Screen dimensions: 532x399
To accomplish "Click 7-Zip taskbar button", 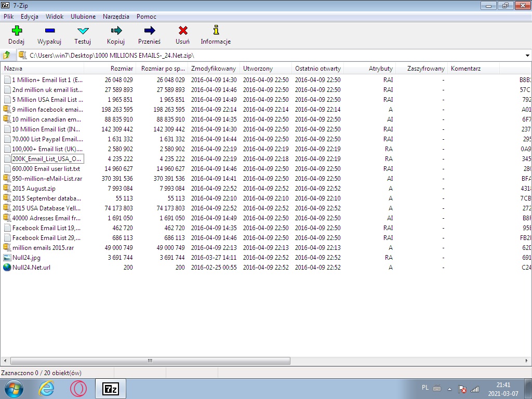I will 111,389.
